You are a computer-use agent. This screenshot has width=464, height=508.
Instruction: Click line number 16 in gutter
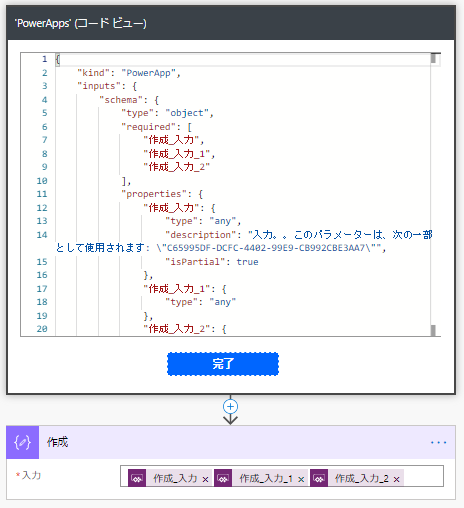(x=42, y=275)
